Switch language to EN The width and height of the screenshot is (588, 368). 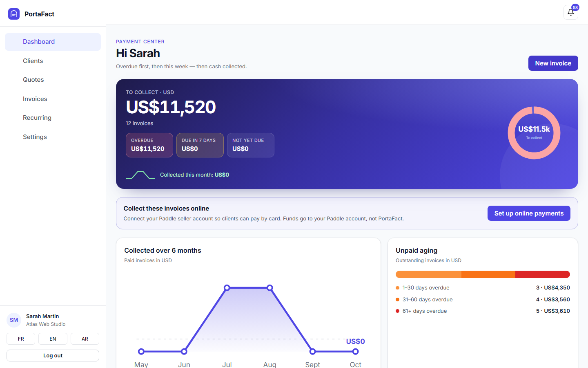coord(53,339)
